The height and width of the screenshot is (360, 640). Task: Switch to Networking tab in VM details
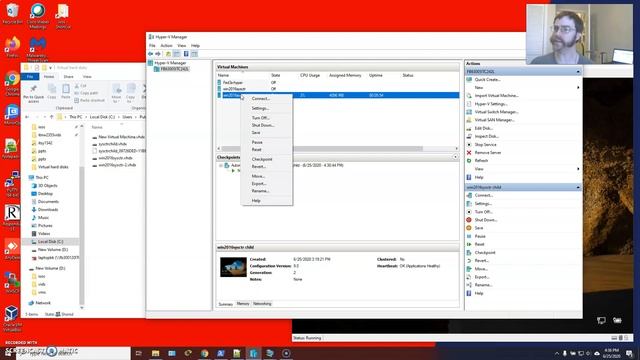tap(262, 304)
